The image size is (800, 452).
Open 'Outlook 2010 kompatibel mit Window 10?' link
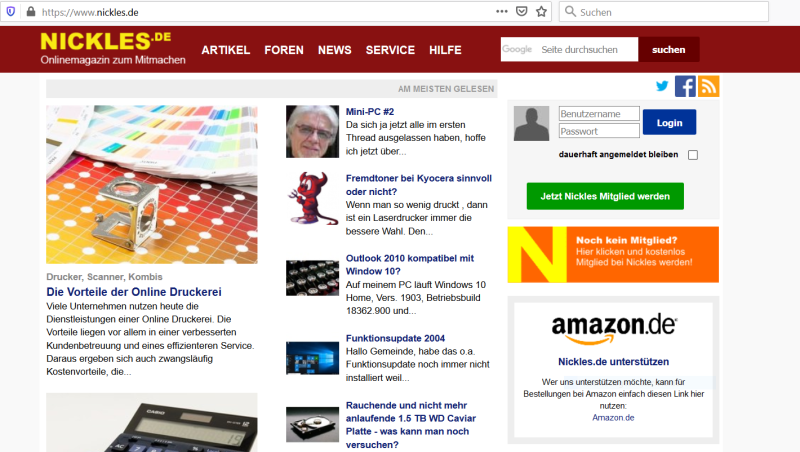[410, 265]
